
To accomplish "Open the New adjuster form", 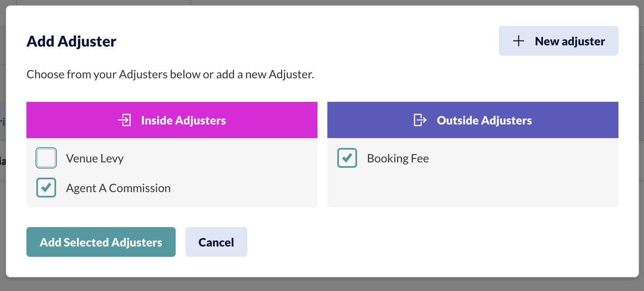I will (559, 41).
